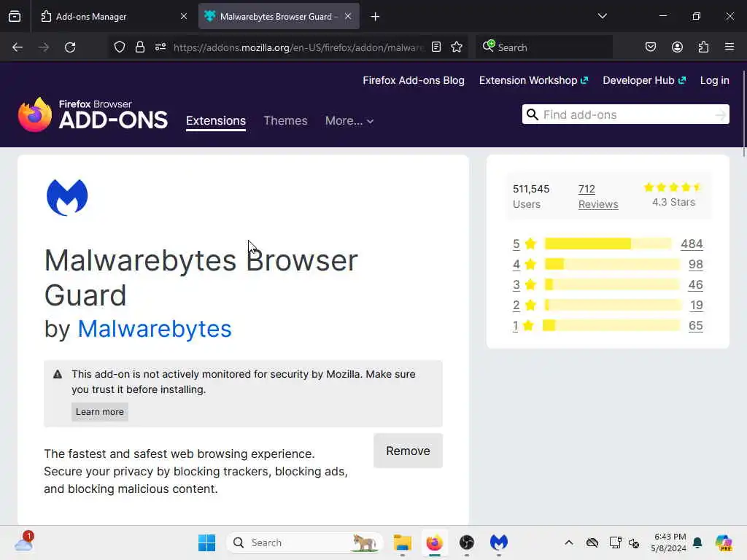
Task: Select Malwarebytes Browser Guard tab
Action: tap(279, 17)
